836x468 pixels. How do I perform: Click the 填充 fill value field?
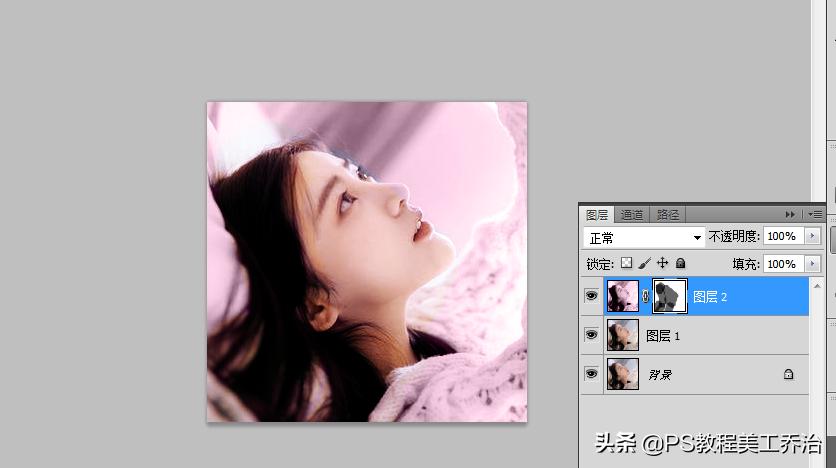[x=783, y=264]
